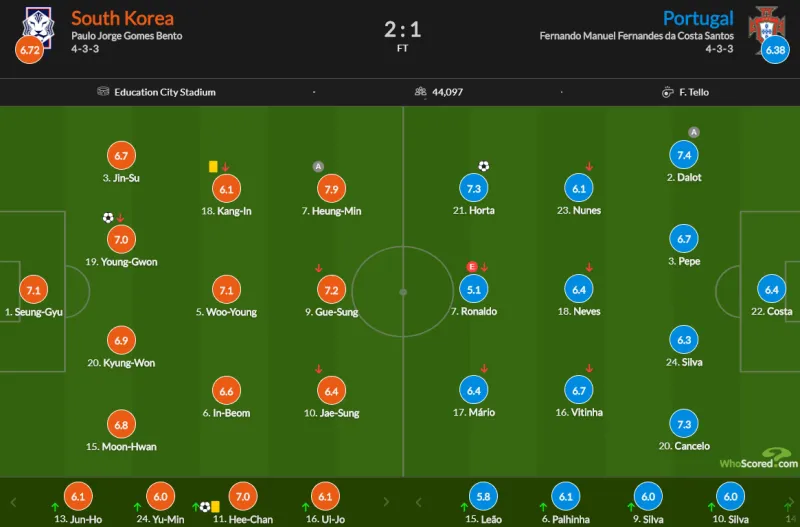Click South Korea's 6.72 team rating badge
The image size is (800, 527).
click(29, 49)
